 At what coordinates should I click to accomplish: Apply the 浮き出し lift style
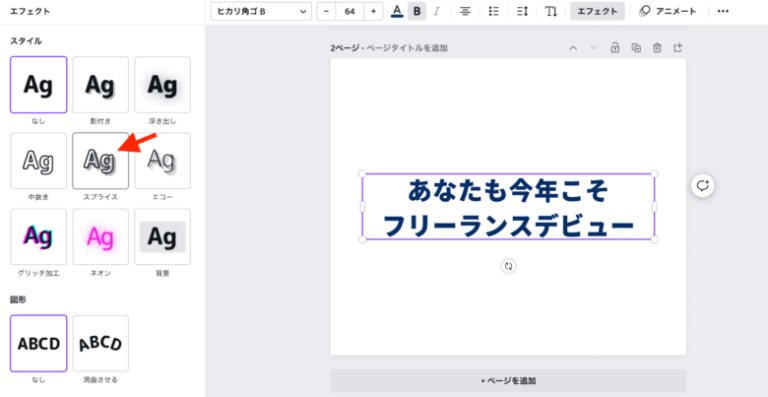(163, 85)
